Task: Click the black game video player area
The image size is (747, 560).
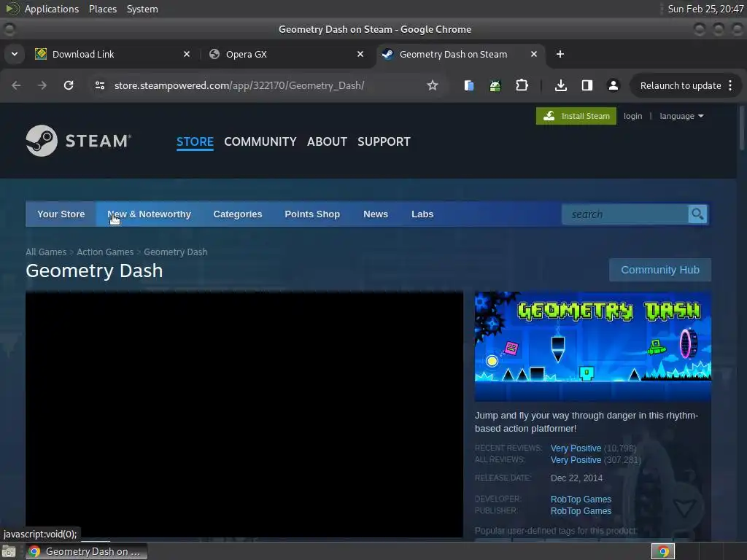Action: (x=244, y=415)
